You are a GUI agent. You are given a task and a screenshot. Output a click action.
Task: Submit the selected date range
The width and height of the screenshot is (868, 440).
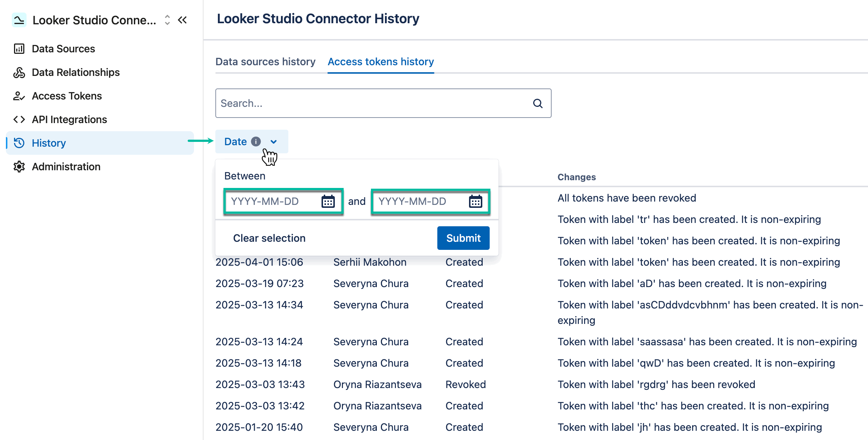point(463,238)
